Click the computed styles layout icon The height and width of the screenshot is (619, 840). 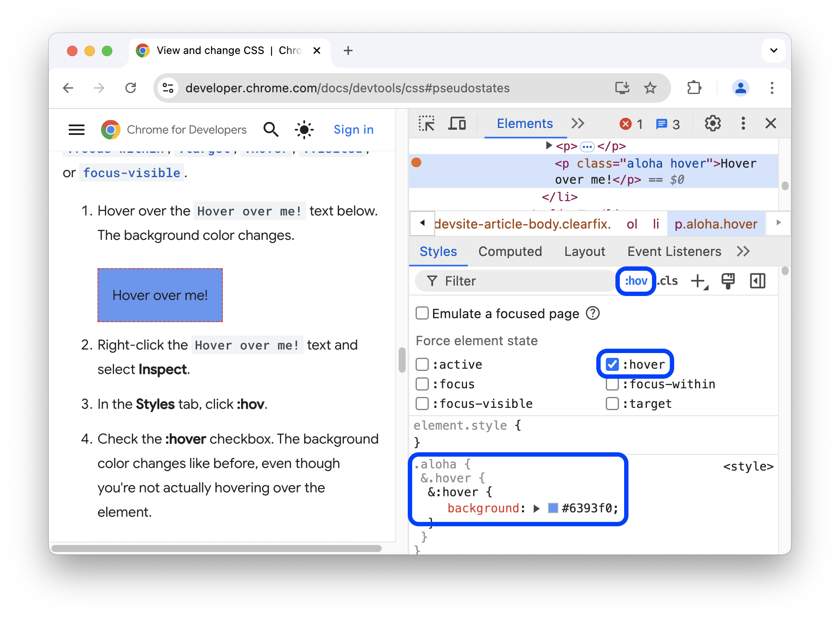coord(758,280)
